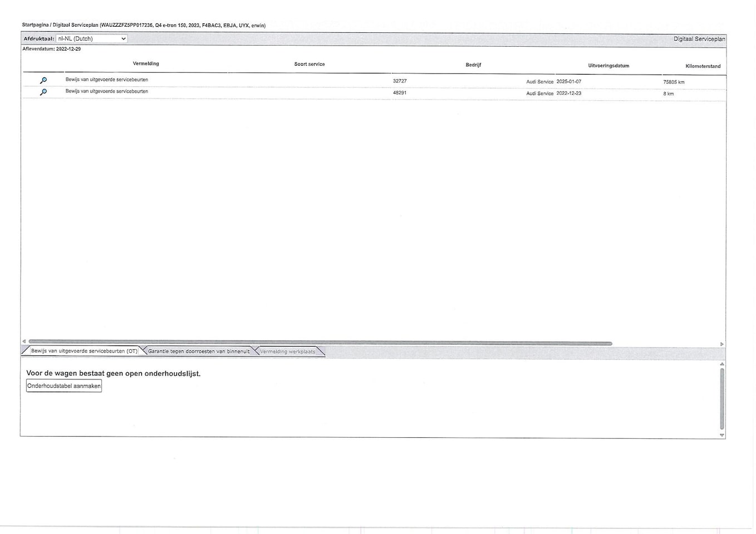Image resolution: width=756 pixels, height=534 pixels.
Task: Click the Soort service column header
Action: click(x=310, y=65)
